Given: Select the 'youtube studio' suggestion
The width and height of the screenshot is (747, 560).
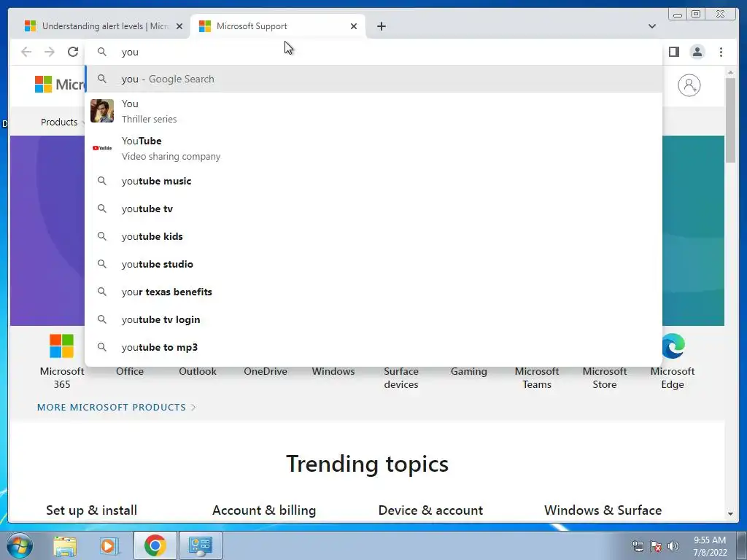Looking at the screenshot, I should tap(373, 264).
